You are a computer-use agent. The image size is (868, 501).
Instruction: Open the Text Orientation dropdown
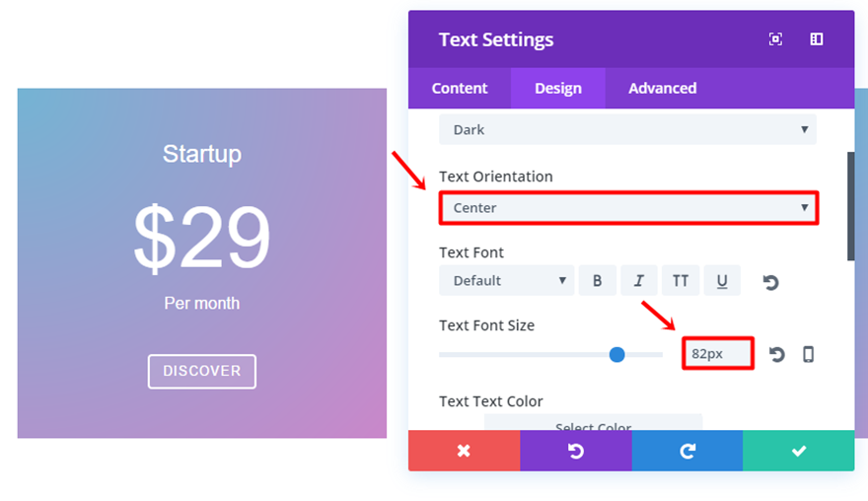628,208
